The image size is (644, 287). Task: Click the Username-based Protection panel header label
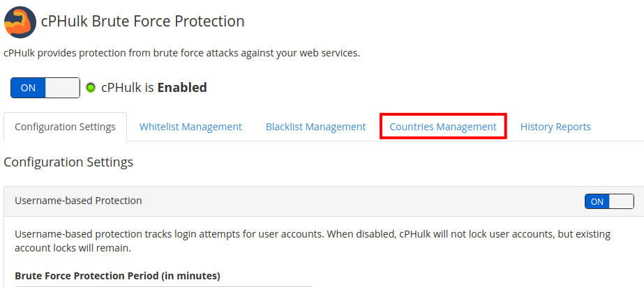pyautogui.click(x=78, y=201)
